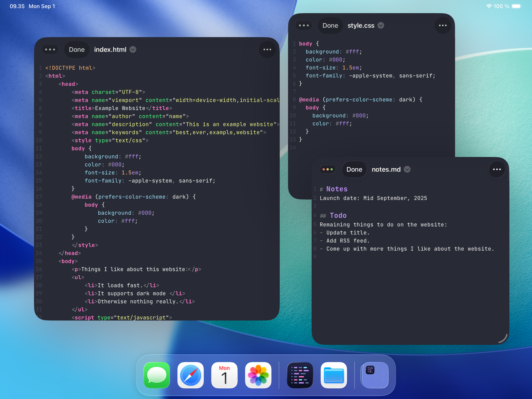Open more options menu in index.html window
This screenshot has width=532, height=399.
pyautogui.click(x=267, y=49)
